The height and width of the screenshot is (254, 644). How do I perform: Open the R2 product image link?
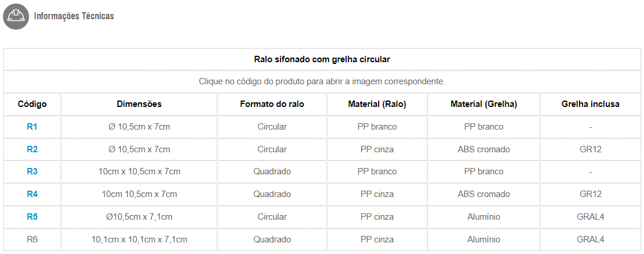click(x=32, y=149)
